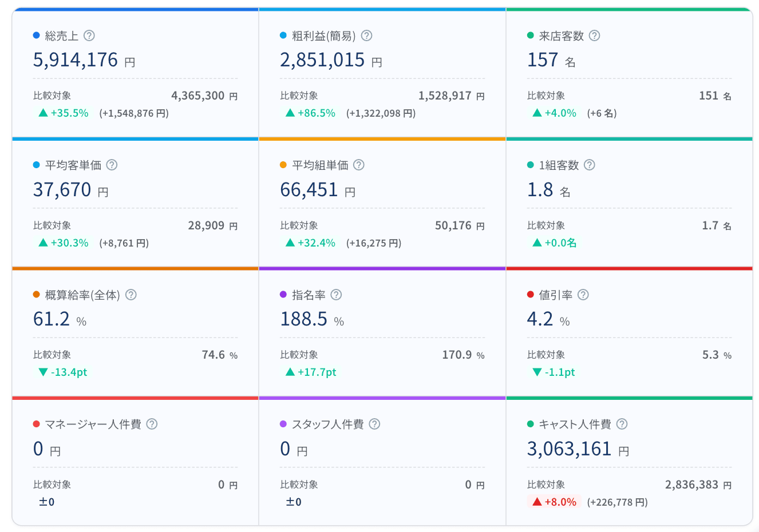Click the blue color dot beside 総売上

[37, 35]
